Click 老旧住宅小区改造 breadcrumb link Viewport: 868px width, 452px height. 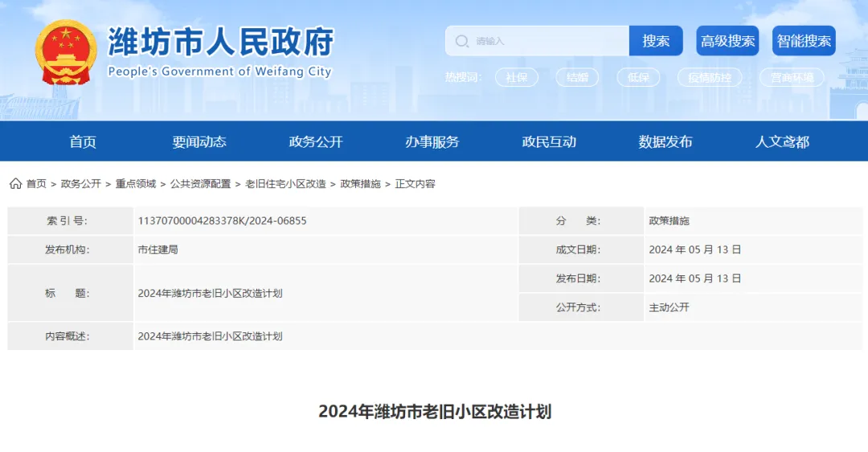(285, 184)
